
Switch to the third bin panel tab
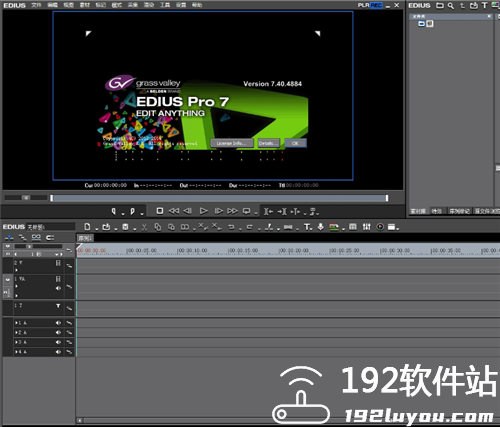click(459, 211)
